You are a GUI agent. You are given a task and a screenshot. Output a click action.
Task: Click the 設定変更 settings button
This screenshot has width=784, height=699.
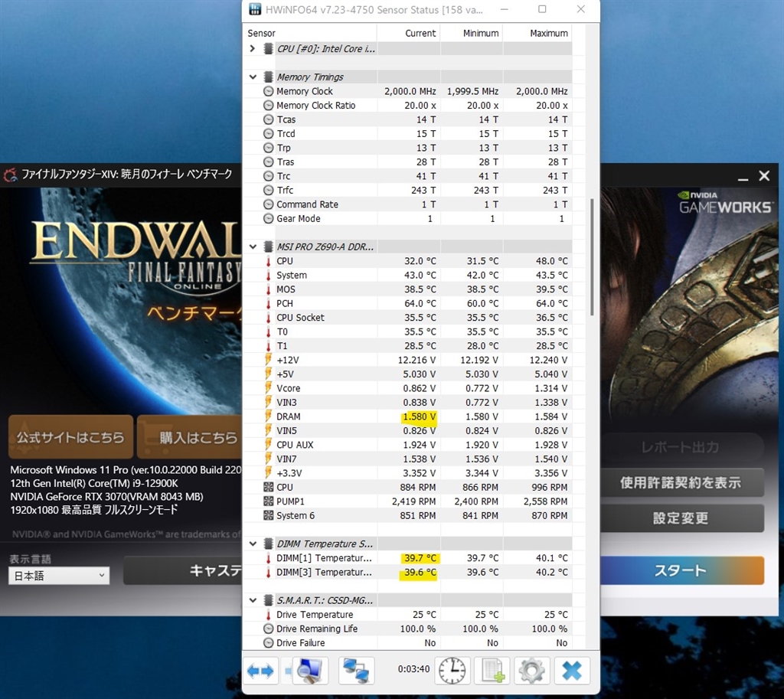coord(680,518)
